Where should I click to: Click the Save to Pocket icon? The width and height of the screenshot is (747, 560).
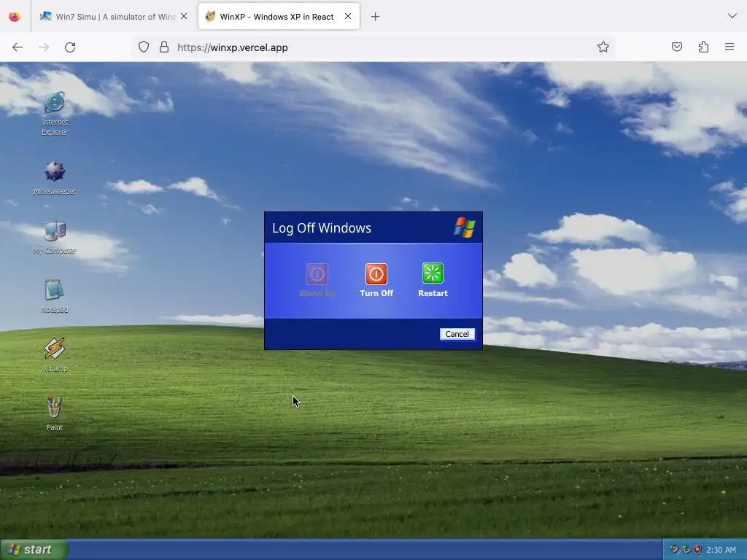(x=676, y=47)
